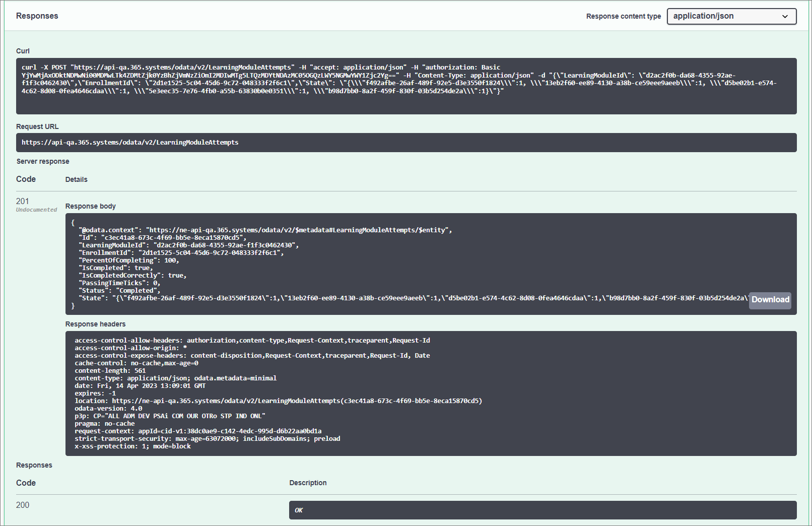Click the Response headers heading

point(95,324)
